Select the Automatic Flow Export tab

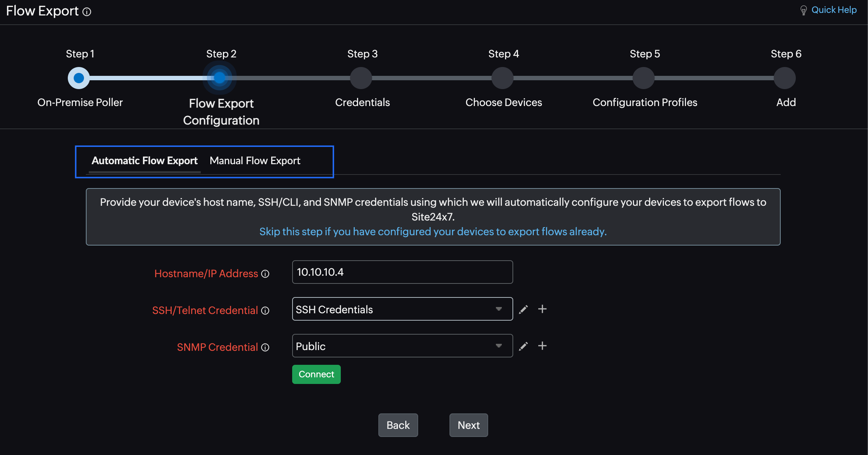tap(144, 161)
